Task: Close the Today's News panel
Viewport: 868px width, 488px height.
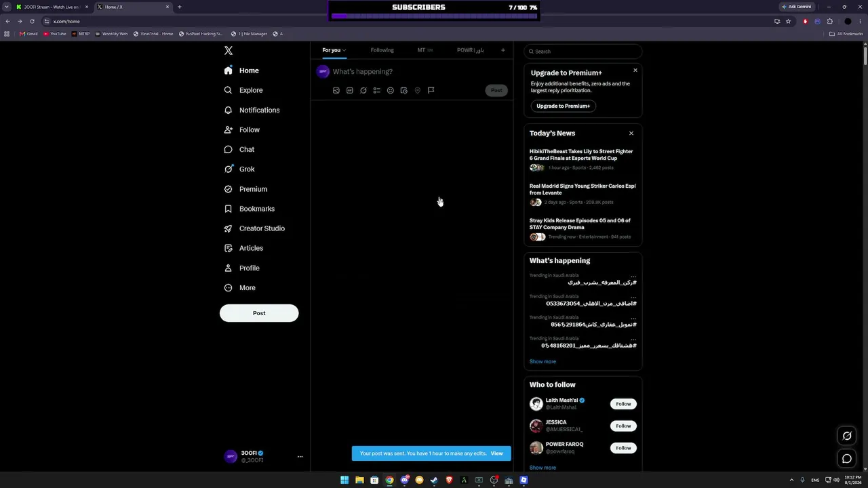Action: point(631,134)
